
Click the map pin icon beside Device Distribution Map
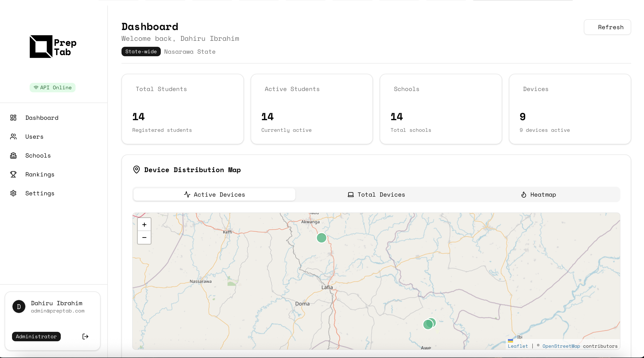pos(137,170)
